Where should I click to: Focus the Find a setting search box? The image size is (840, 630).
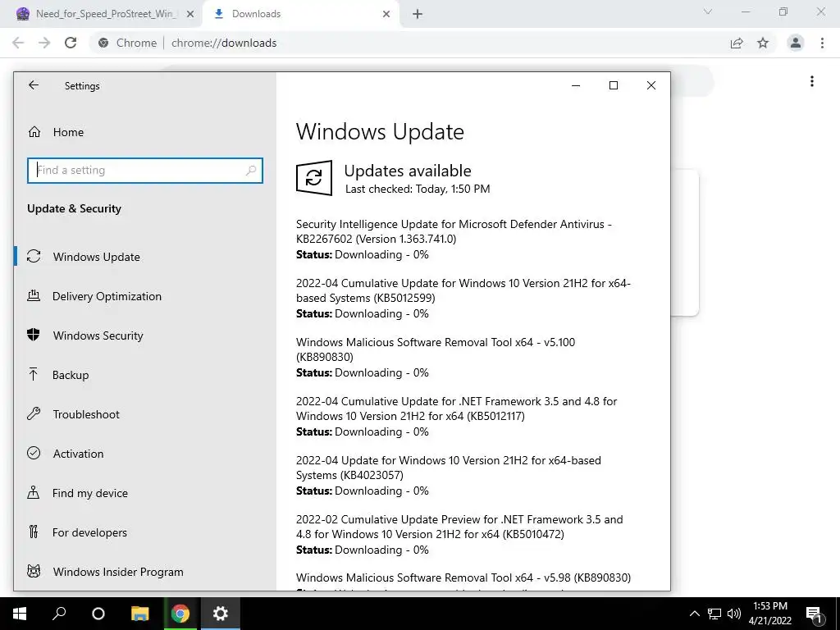(145, 171)
